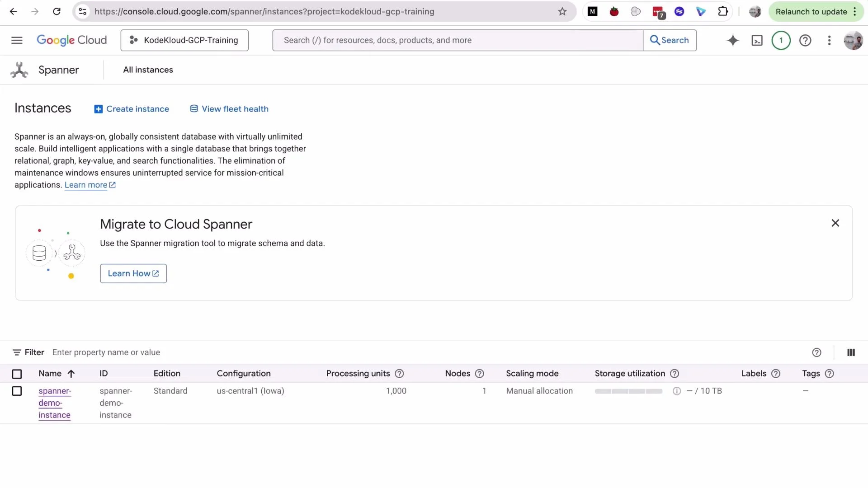The width and height of the screenshot is (868, 488).
Task: Show Storage utilization help tooltip icon
Action: (x=675, y=374)
